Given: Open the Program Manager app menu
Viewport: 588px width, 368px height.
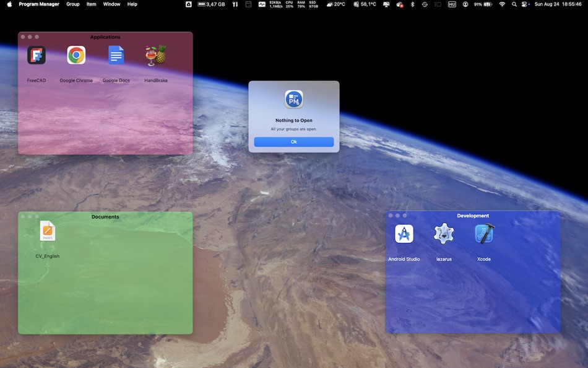Looking at the screenshot, I should tap(39, 4).
